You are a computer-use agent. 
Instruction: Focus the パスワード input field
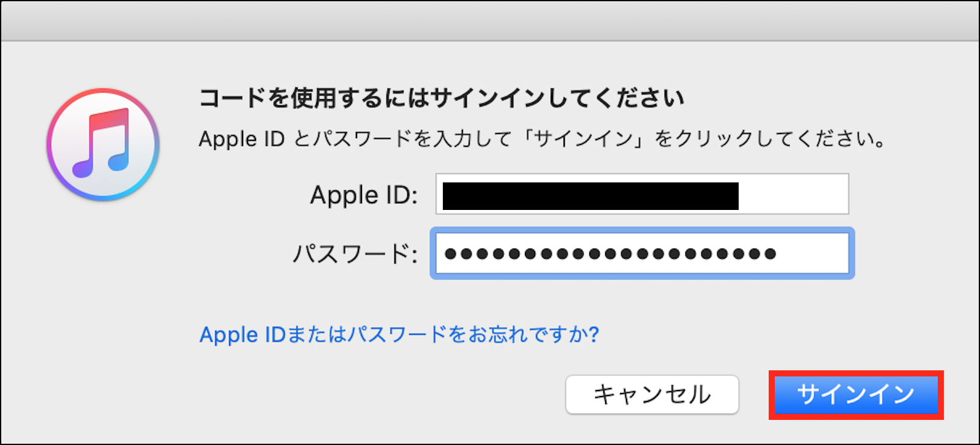pos(642,253)
